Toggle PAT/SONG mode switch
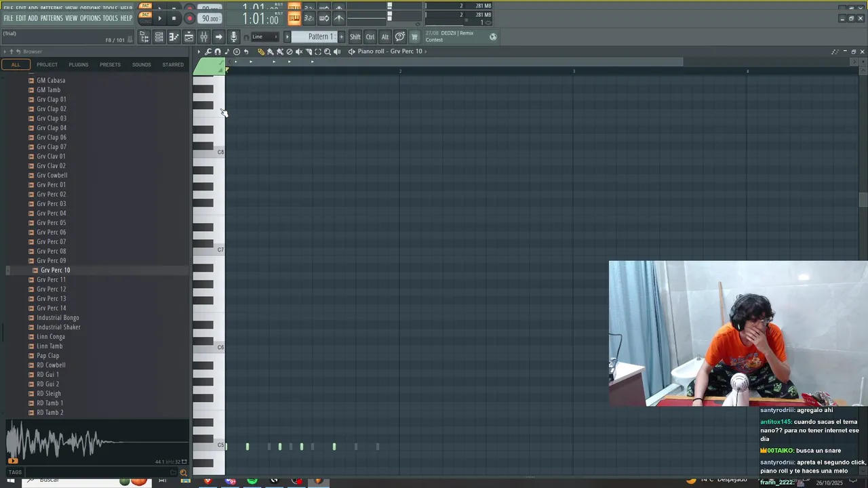Screen dimensions: 868x488 pyautogui.click(x=146, y=18)
